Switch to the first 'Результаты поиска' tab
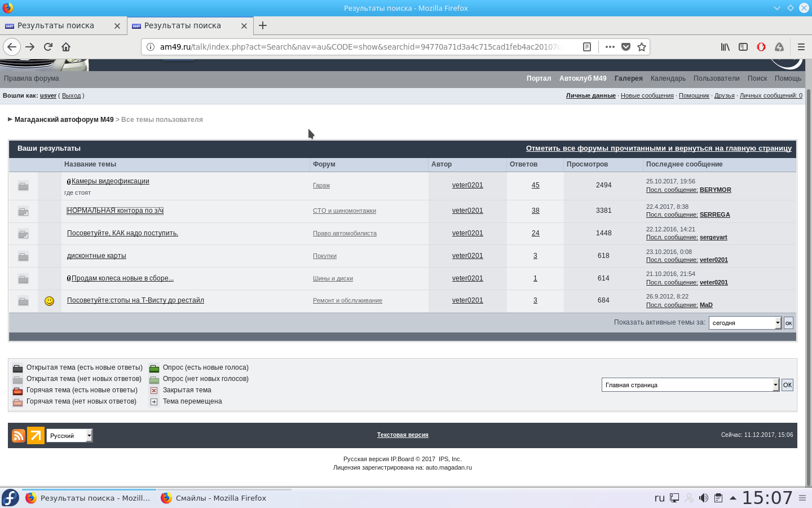 56,25
